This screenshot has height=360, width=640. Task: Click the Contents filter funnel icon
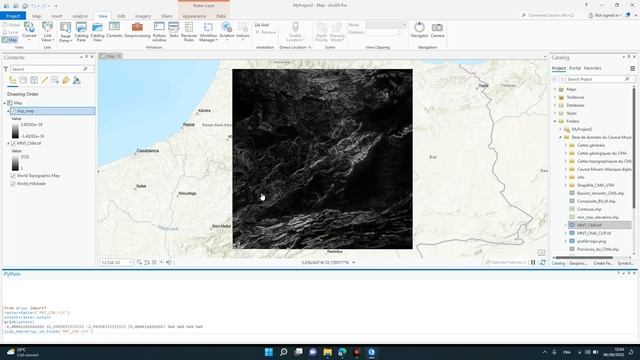point(6,69)
